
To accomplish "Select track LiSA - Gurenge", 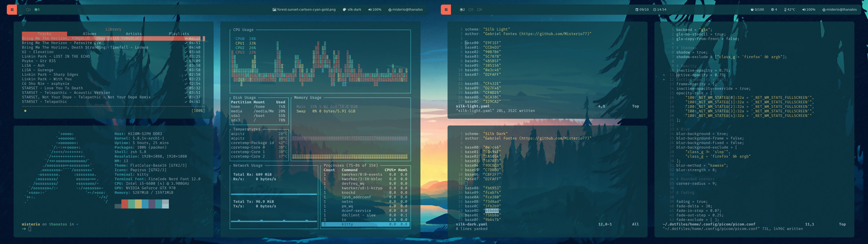I will pyautogui.click(x=111, y=70).
